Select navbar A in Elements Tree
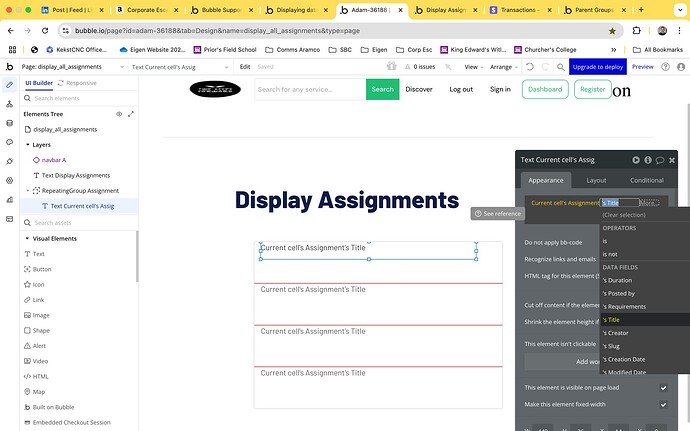The image size is (690, 431). click(54, 160)
